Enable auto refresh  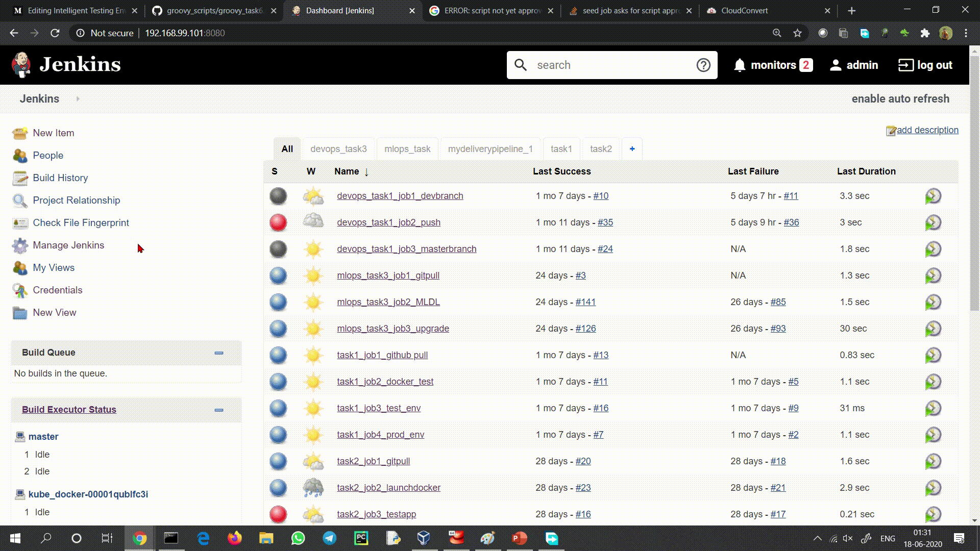coord(900,99)
